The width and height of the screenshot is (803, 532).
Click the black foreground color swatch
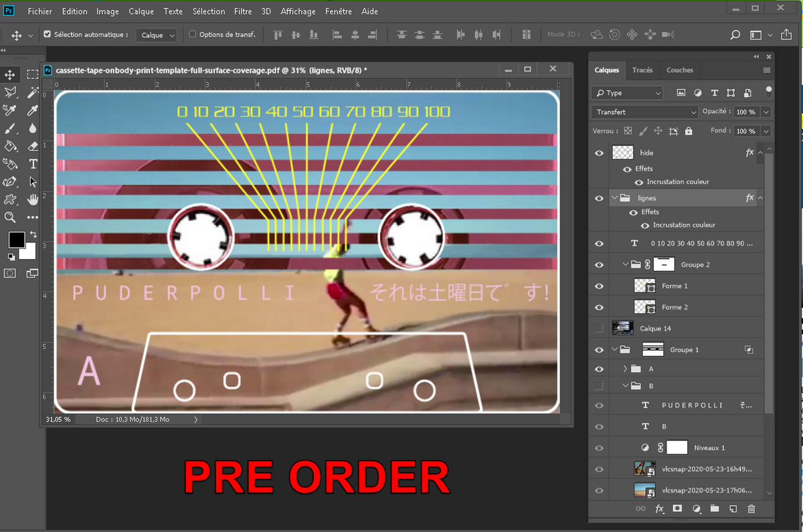(16, 240)
